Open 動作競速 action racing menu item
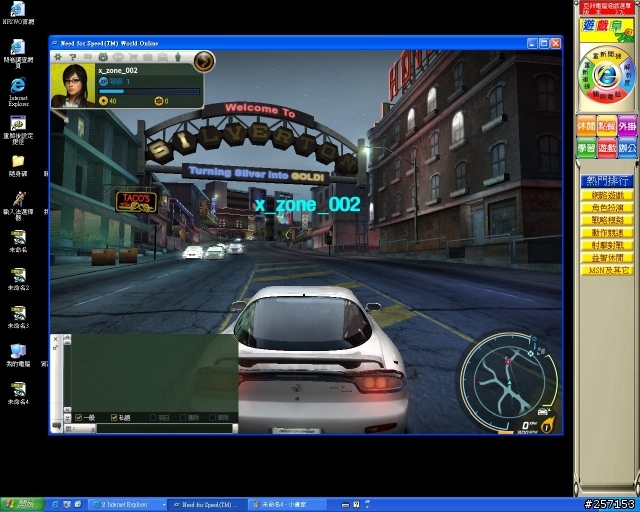This screenshot has width=640, height=512. (x=607, y=233)
